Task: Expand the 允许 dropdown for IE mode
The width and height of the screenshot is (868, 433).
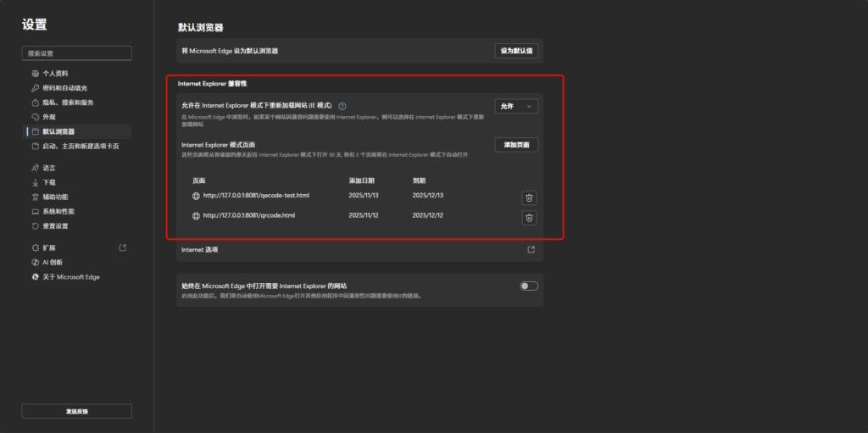Action: [516, 106]
